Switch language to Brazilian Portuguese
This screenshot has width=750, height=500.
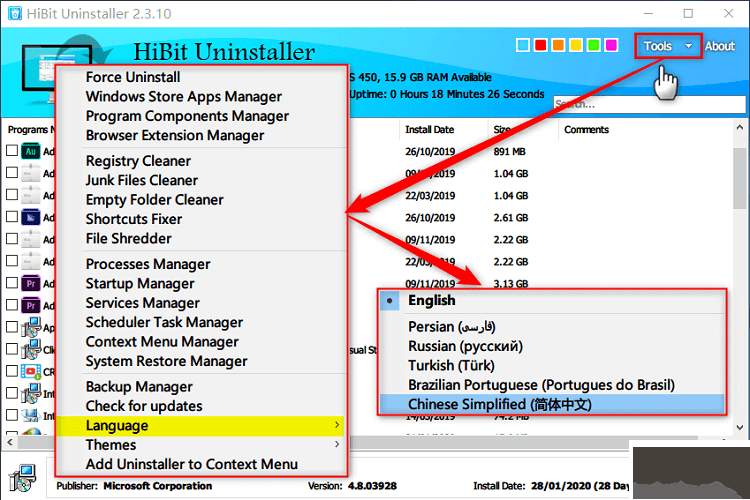[x=541, y=385]
